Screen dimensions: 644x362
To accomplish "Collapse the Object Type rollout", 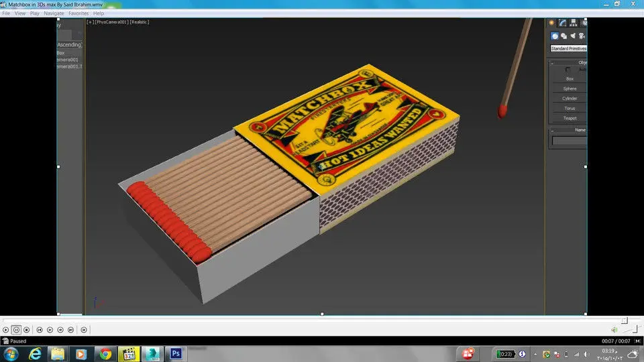I will coord(552,63).
